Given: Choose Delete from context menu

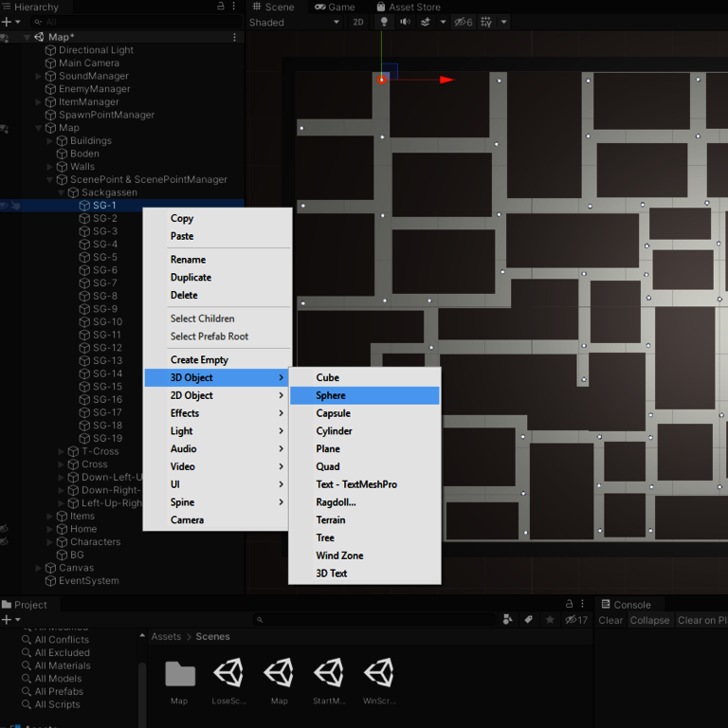Looking at the screenshot, I should coord(184,295).
